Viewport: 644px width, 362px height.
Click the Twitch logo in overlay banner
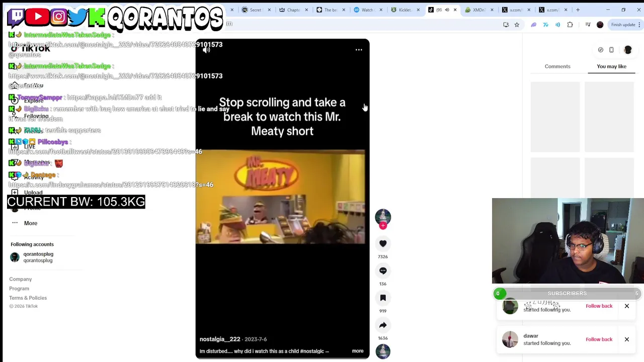point(17,17)
